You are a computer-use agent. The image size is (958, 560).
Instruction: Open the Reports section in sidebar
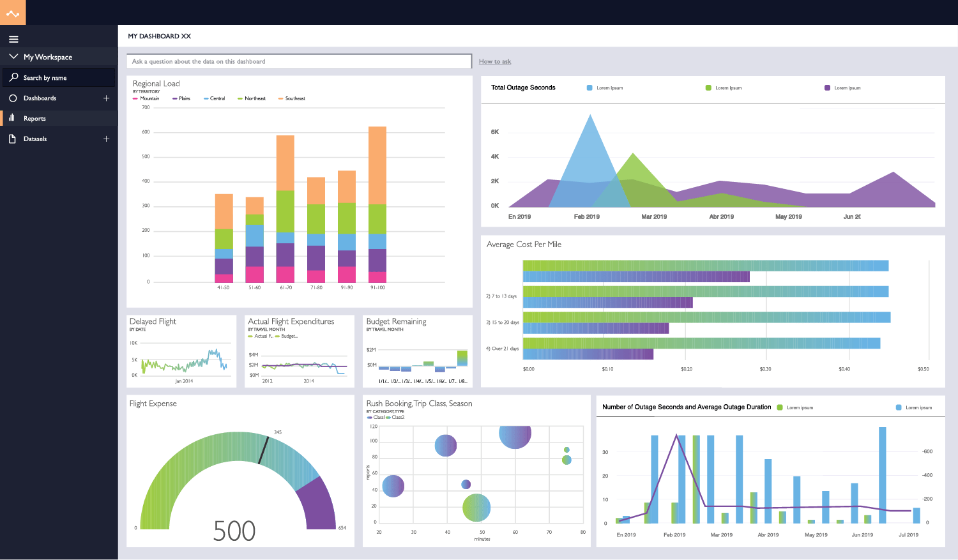click(35, 118)
